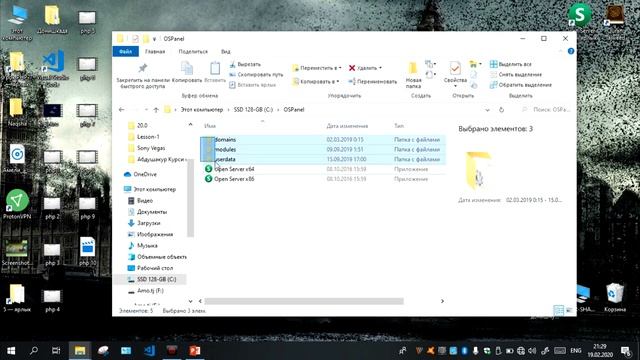This screenshot has height=360, width=640.
Task: Open the Copy to dropdown
Action: (x=316, y=82)
